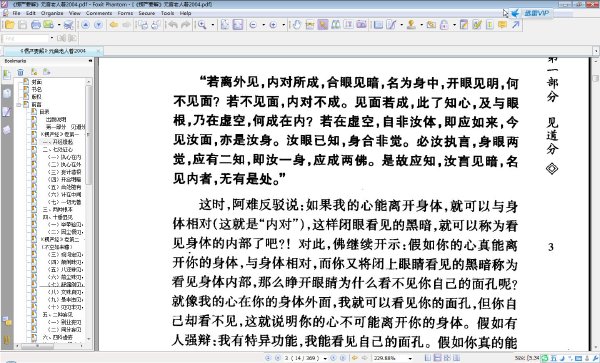600x363 pixels.
Task: Open the Comments menu
Action: [99, 13]
